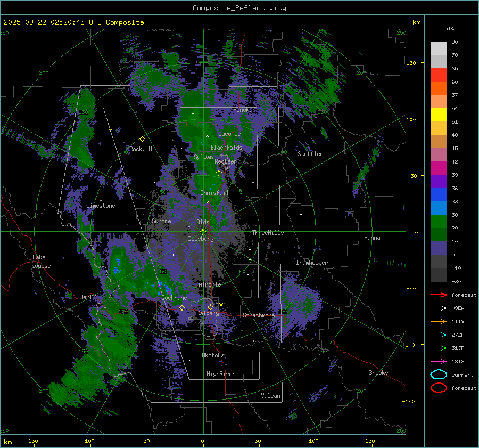Select the Drumheller city label on map
The width and height of the screenshot is (479, 448).
click(x=312, y=263)
